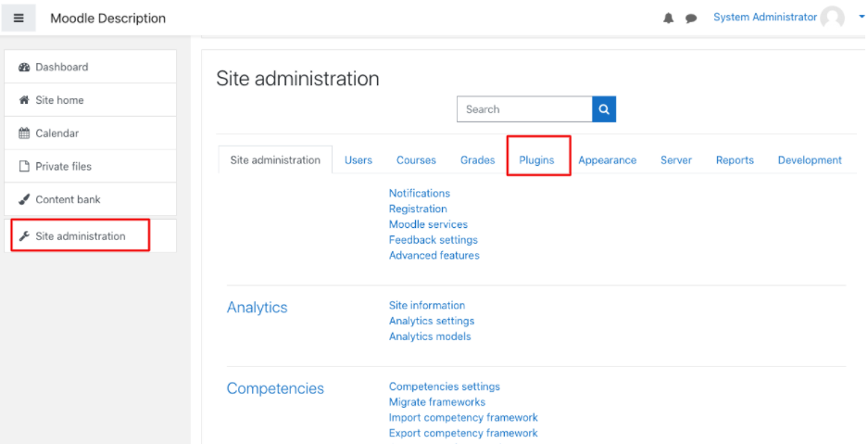The image size is (868, 444).
Task: Click the Private files document icon
Action: [24, 167]
